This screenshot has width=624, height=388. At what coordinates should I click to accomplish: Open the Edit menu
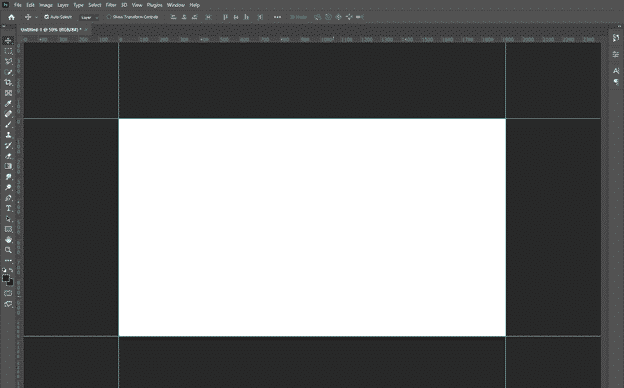coord(31,5)
